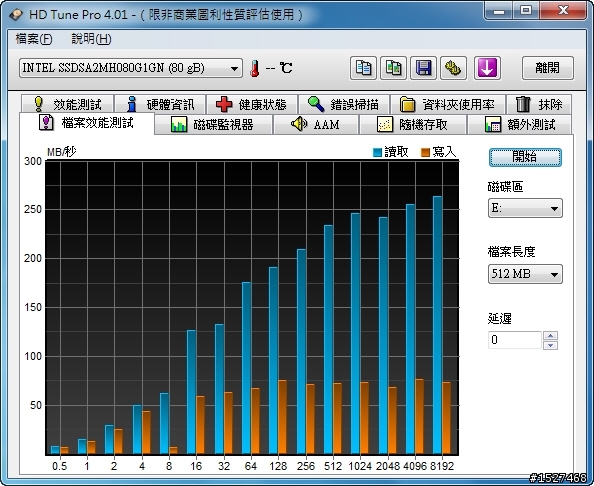594x486 pixels.
Task: Click the MB/秒 axis unit label
Action: coord(61,152)
